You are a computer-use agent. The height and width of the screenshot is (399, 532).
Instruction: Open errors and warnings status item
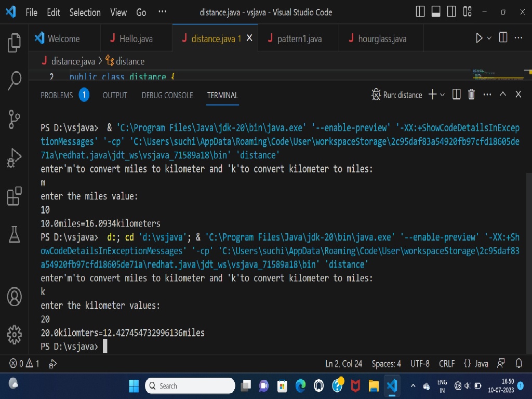[24, 364]
